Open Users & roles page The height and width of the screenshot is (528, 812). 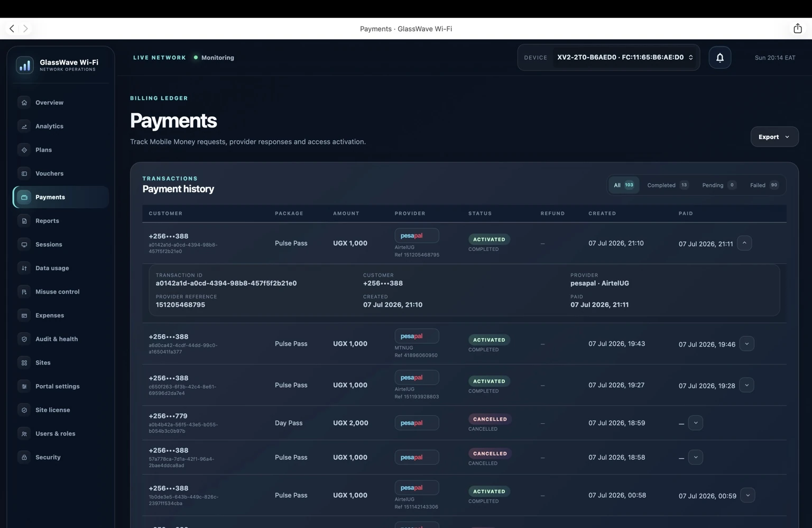coord(61,433)
